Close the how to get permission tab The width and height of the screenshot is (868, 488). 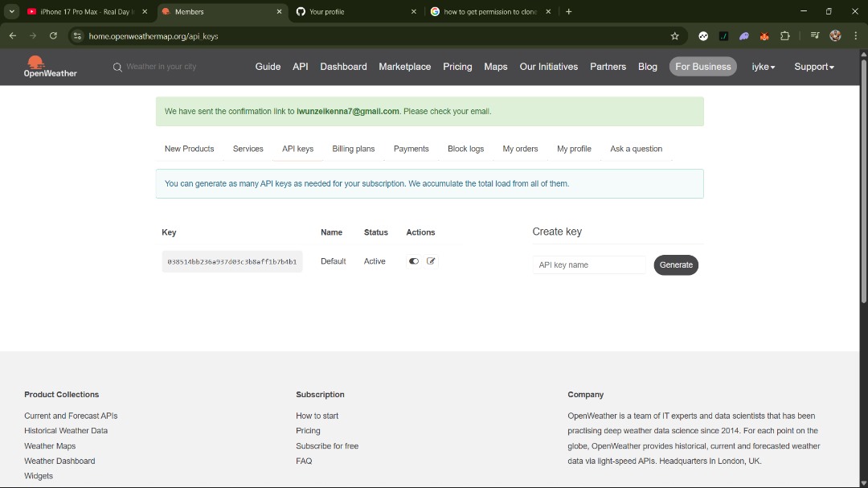[x=548, y=11]
